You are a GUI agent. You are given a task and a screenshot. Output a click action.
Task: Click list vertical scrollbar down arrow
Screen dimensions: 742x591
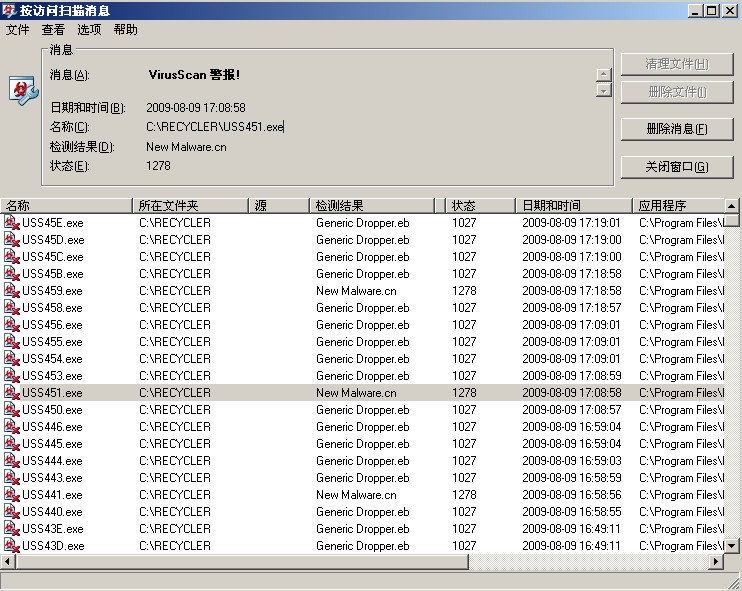732,546
